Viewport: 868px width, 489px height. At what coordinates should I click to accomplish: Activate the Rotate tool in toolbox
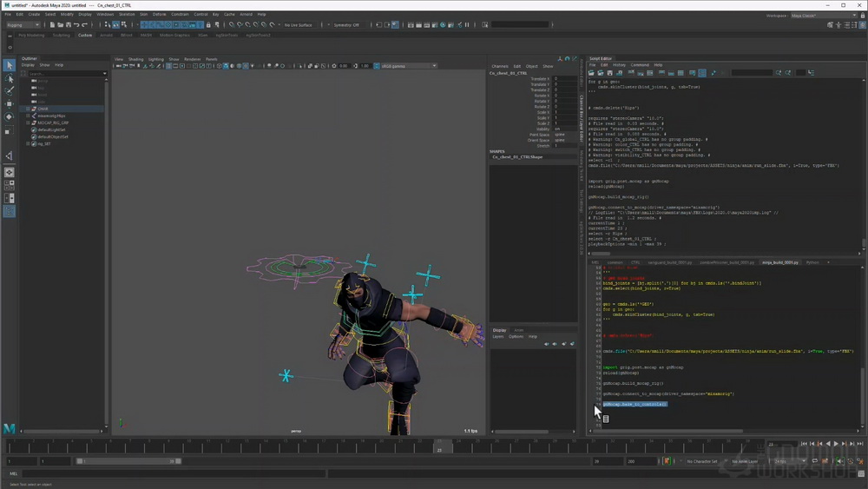click(9, 117)
